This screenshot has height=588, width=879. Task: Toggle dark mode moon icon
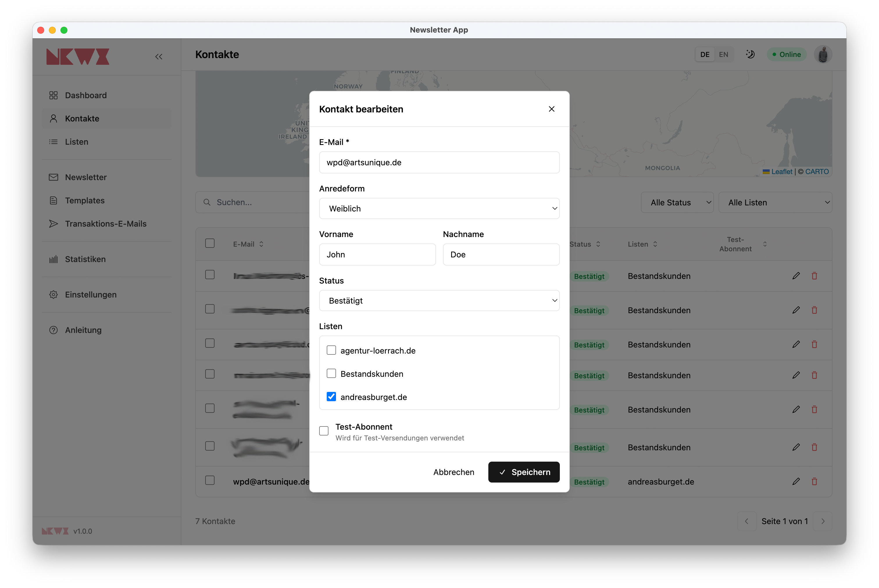[750, 54]
